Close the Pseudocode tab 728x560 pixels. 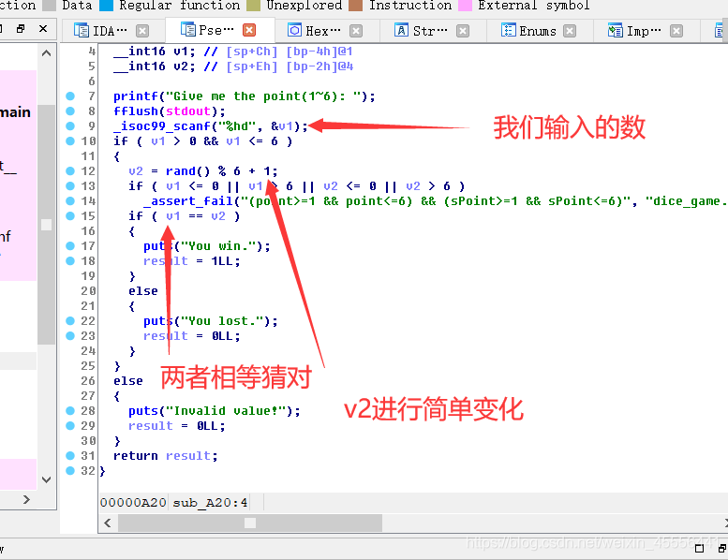click(x=250, y=30)
